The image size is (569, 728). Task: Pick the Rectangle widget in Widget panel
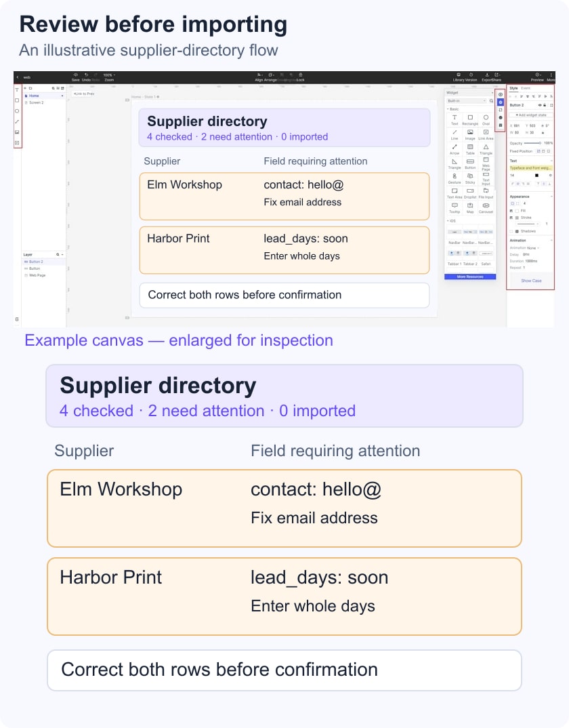470,120
